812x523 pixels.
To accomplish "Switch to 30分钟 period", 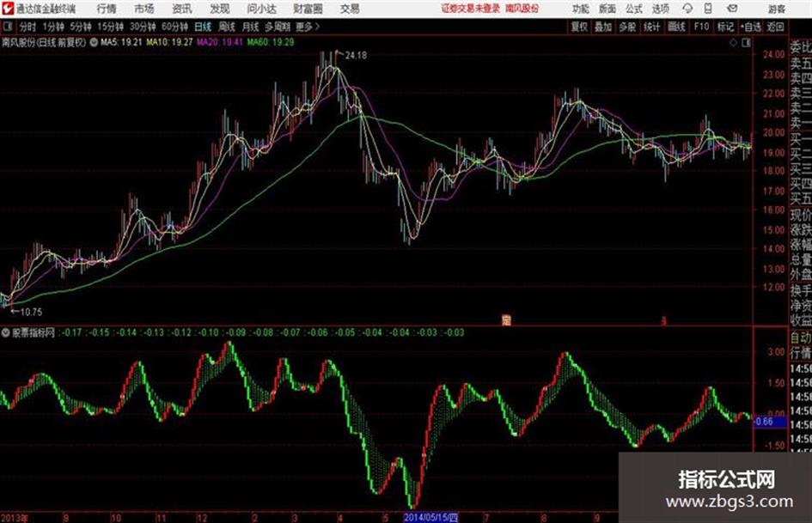I will (143, 27).
